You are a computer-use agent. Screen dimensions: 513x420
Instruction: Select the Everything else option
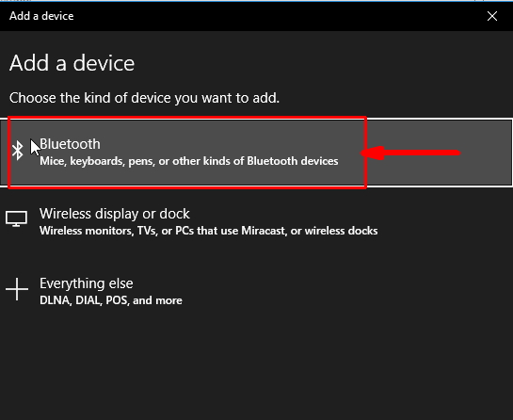[x=256, y=292]
